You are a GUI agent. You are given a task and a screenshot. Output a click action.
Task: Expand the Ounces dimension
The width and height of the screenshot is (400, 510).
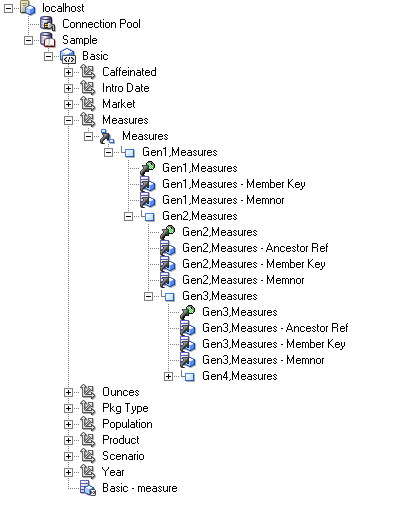(x=68, y=392)
